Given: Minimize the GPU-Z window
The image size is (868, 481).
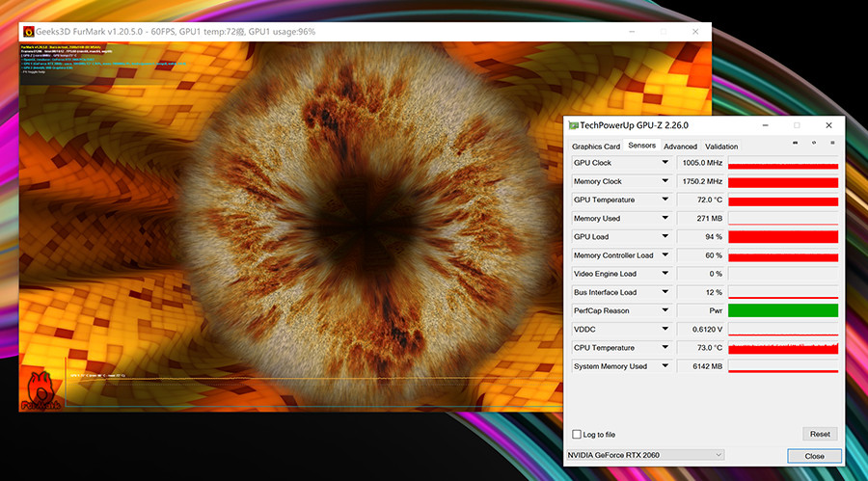Looking at the screenshot, I should pos(765,125).
